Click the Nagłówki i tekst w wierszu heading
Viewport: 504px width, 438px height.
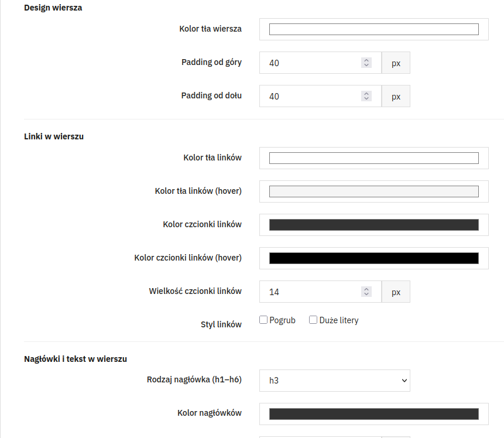tap(76, 359)
